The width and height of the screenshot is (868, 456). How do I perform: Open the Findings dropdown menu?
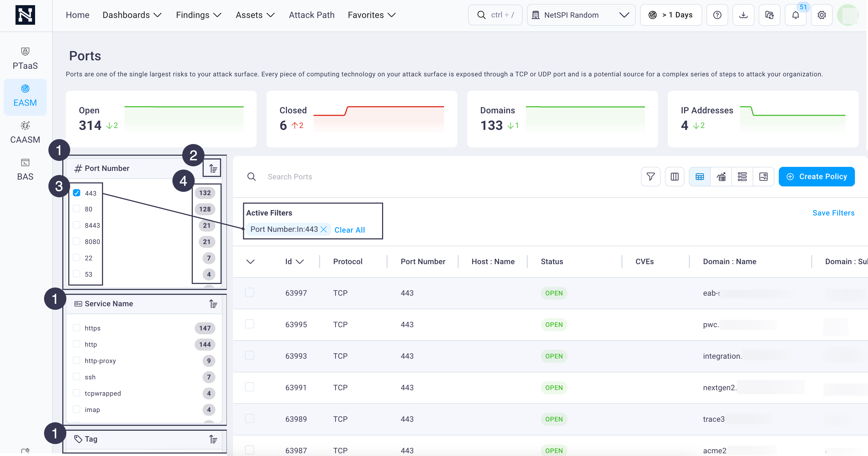pos(199,15)
